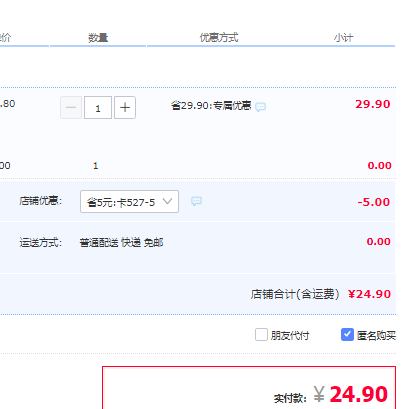
Task: Click the 朋友代付 label text
Action: (290, 335)
